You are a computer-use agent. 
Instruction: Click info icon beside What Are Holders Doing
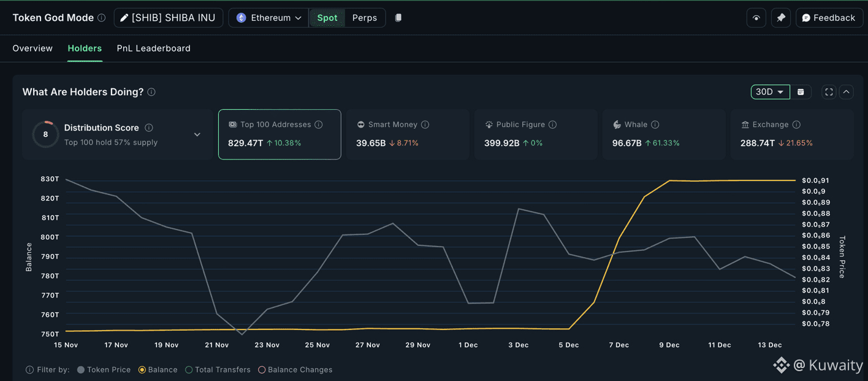point(151,92)
